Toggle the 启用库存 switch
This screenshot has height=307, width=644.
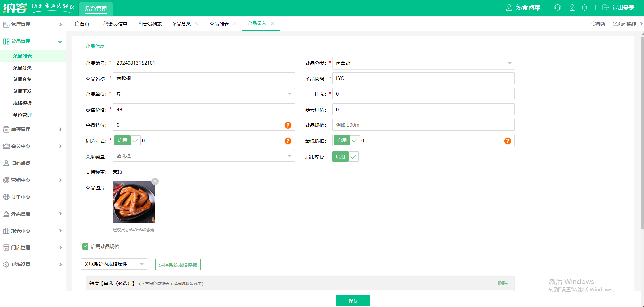(x=345, y=157)
